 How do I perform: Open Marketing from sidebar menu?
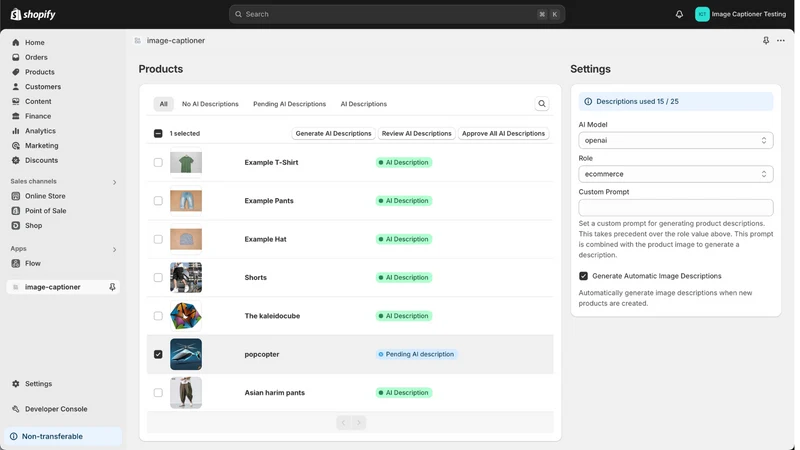(x=42, y=145)
